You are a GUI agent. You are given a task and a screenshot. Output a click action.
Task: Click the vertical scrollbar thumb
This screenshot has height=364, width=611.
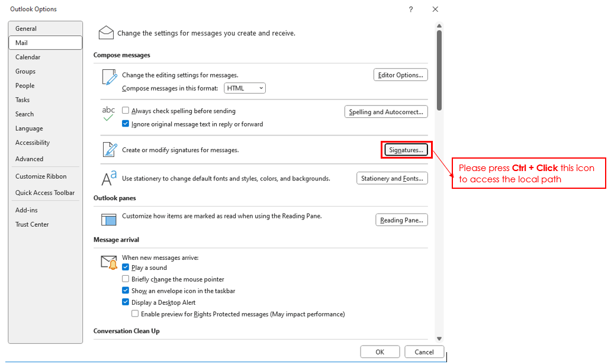(x=439, y=70)
